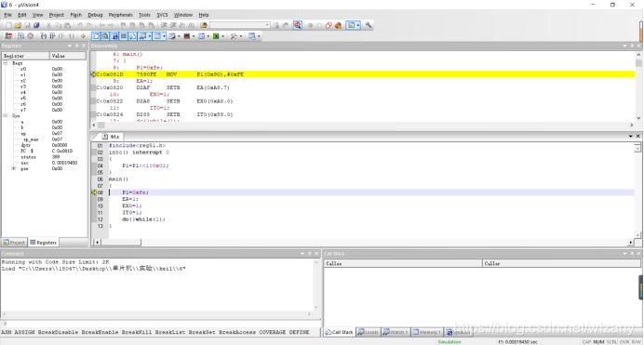Switch to the Locals tab
The width and height of the screenshot is (644, 345).
tap(369, 332)
